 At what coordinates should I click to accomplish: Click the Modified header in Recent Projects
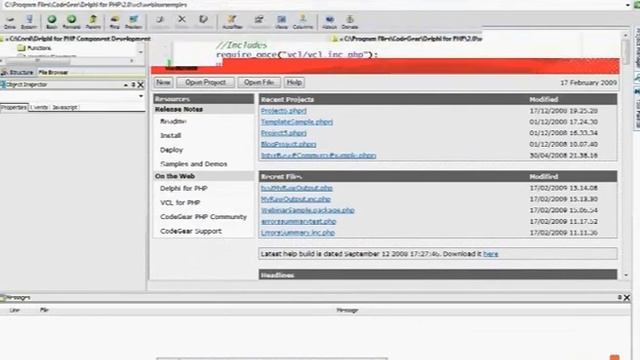544,100
